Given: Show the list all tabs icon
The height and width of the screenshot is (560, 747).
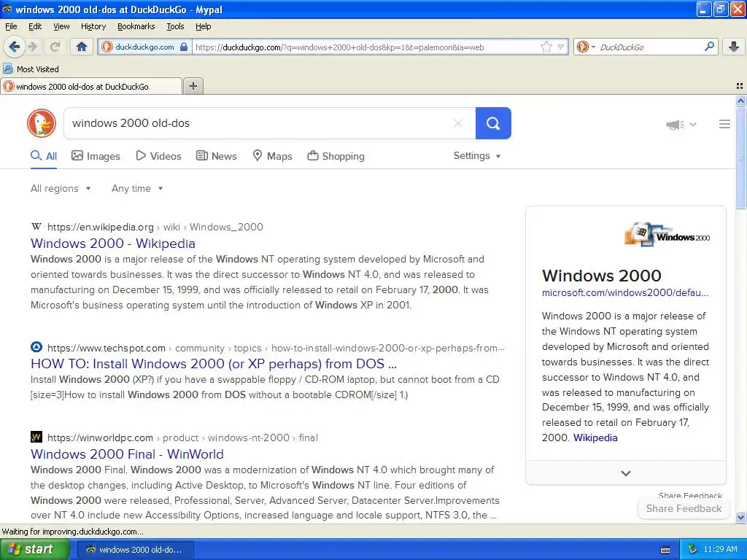Looking at the screenshot, I should pyautogui.click(x=740, y=86).
